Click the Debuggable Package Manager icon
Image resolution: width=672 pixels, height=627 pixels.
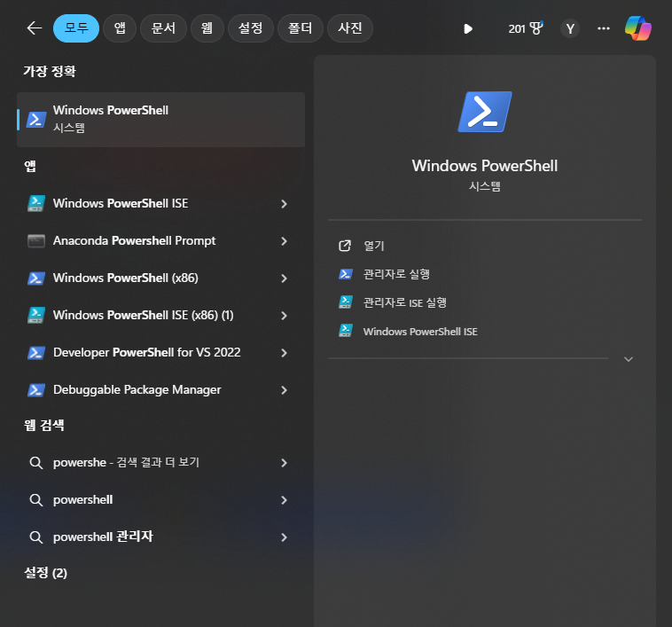click(36, 390)
